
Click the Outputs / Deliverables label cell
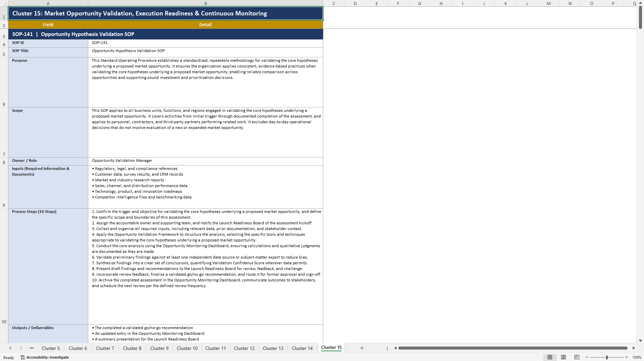tap(48, 334)
